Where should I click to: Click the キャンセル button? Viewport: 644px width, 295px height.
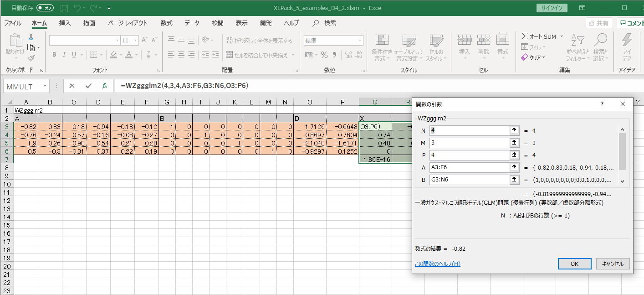tap(613, 264)
